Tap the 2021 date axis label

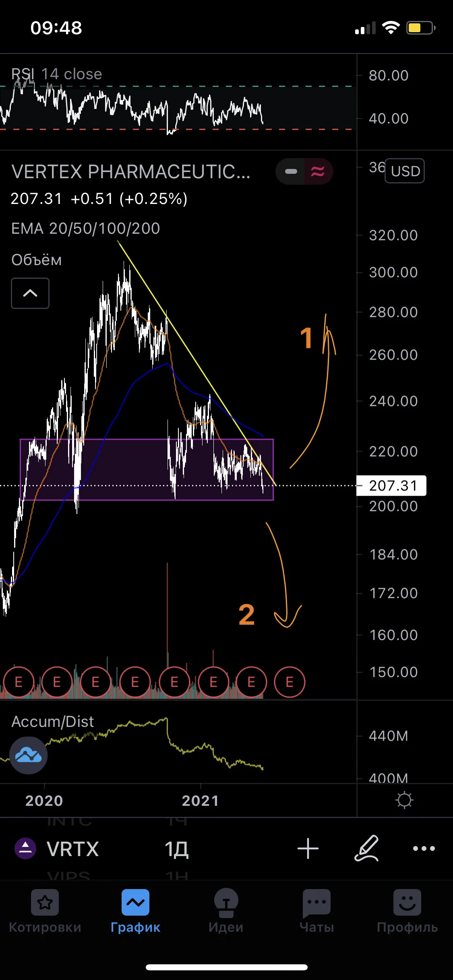[x=200, y=801]
